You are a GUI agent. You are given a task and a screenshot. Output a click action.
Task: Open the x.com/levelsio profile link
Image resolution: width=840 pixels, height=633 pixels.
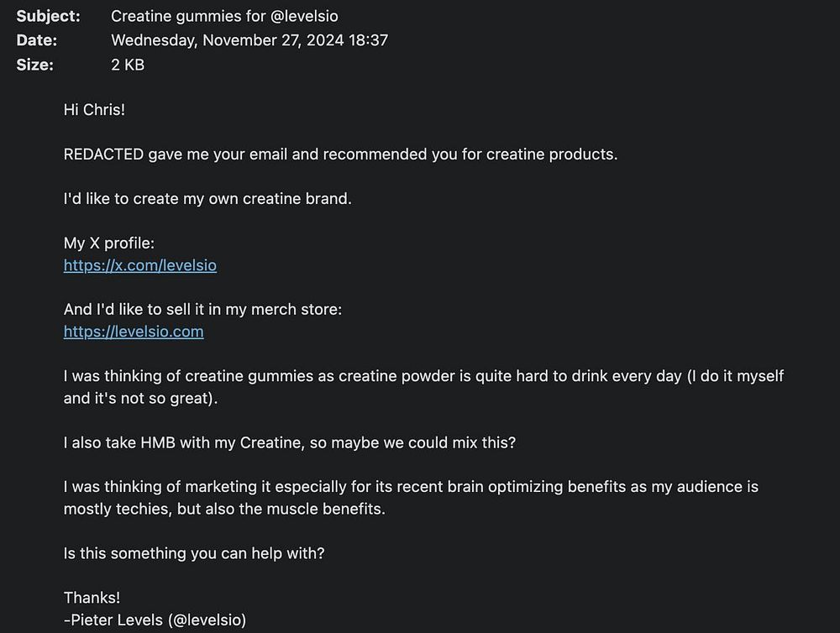click(x=139, y=265)
